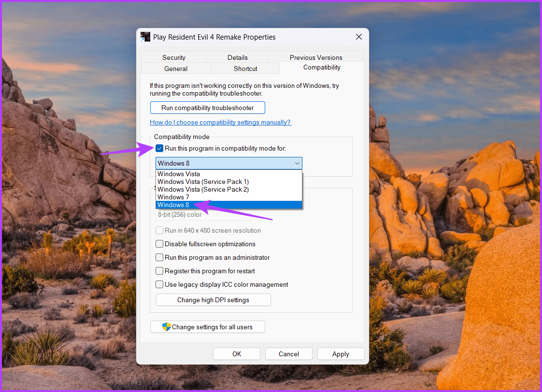
Task: Switch to the Security tab
Action: point(174,57)
